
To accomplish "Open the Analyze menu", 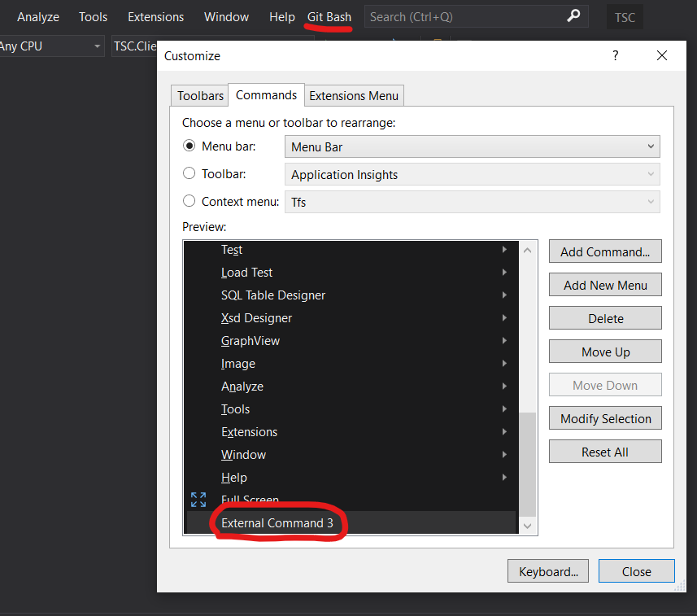I will click(37, 16).
